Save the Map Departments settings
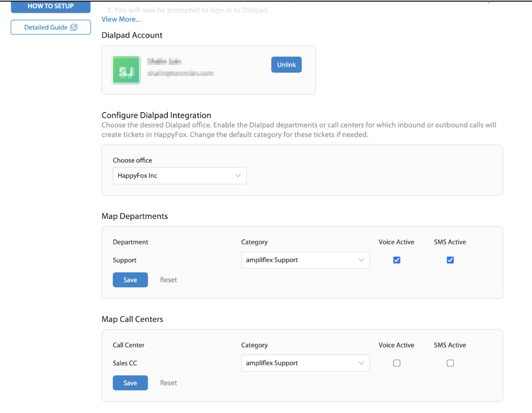 click(130, 280)
